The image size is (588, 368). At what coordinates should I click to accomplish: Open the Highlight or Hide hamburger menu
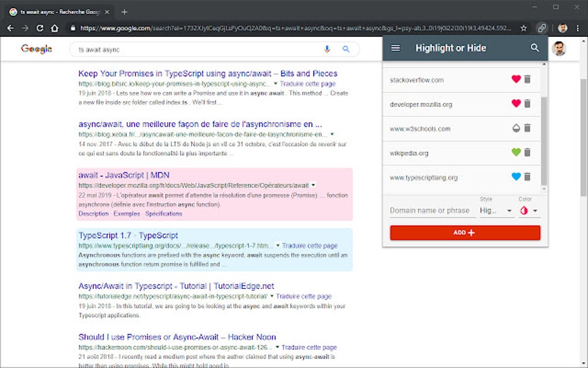395,48
